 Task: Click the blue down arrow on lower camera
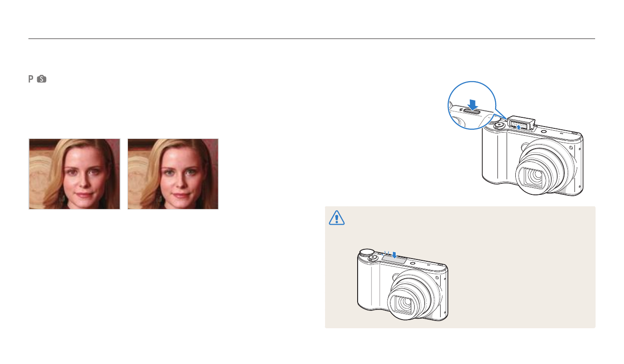394,255
